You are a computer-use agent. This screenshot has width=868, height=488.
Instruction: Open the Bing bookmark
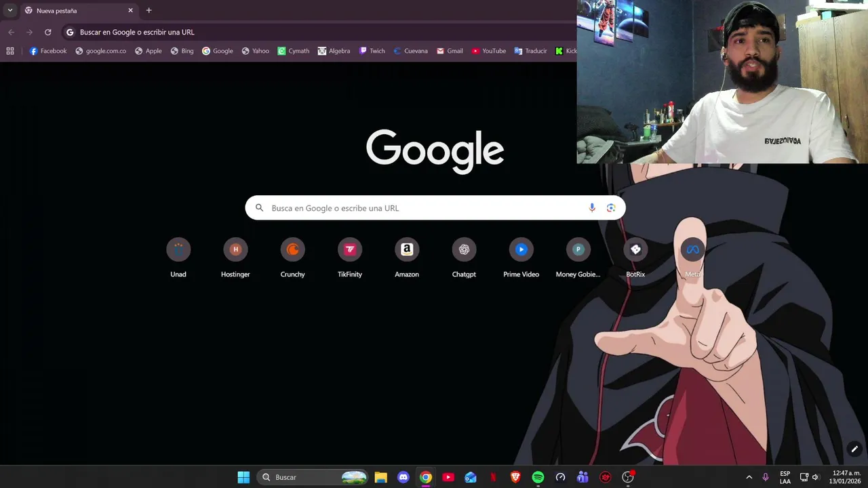182,51
